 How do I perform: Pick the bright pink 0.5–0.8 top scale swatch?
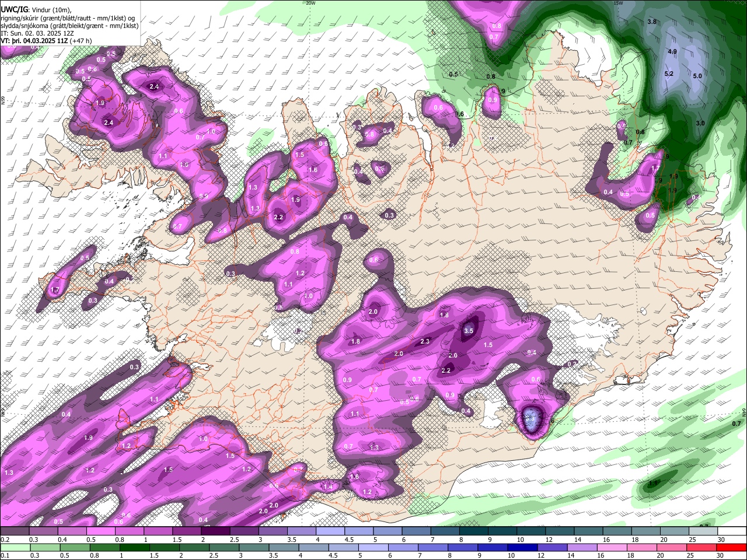click(100, 531)
